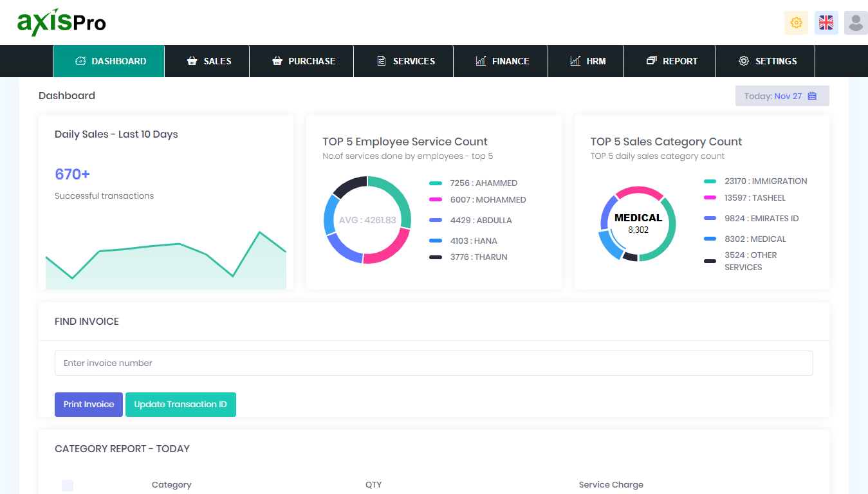Viewport: 868px width, 494px height.
Task: Click '4103 : HANA' legend text
Action: pyautogui.click(x=474, y=241)
